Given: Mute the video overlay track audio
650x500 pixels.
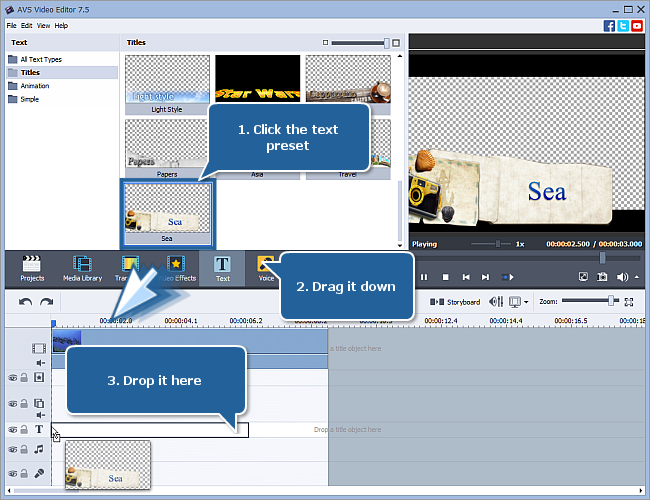Looking at the screenshot, I should click(x=41, y=415).
